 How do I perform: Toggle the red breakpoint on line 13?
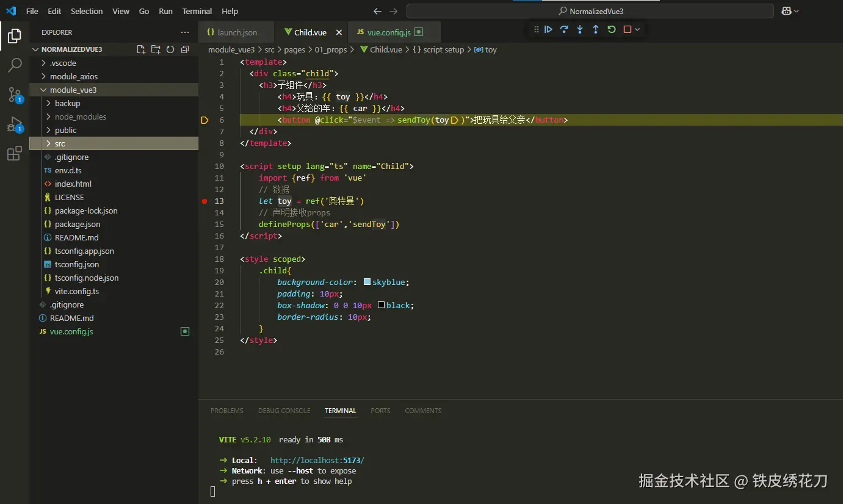[x=204, y=201]
